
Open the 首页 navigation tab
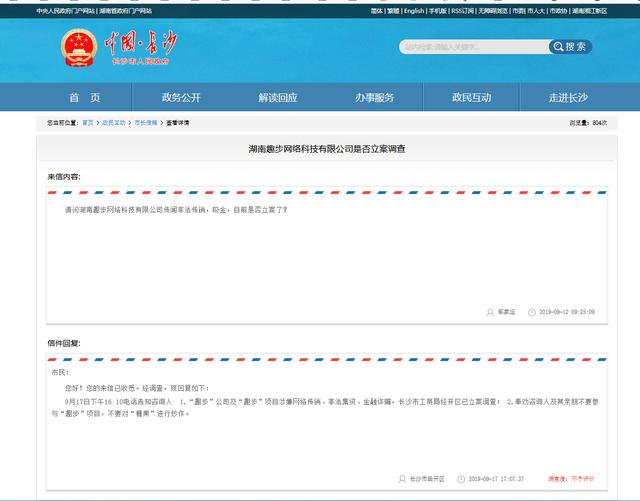pos(84,97)
